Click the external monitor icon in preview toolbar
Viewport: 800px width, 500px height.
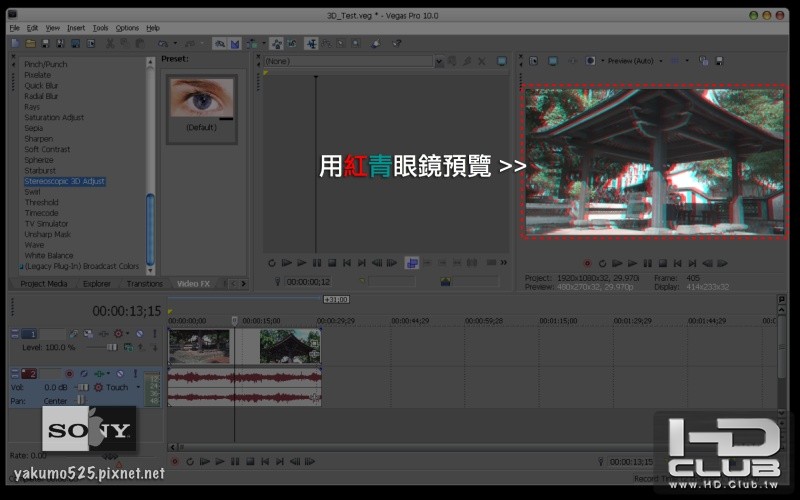555,61
